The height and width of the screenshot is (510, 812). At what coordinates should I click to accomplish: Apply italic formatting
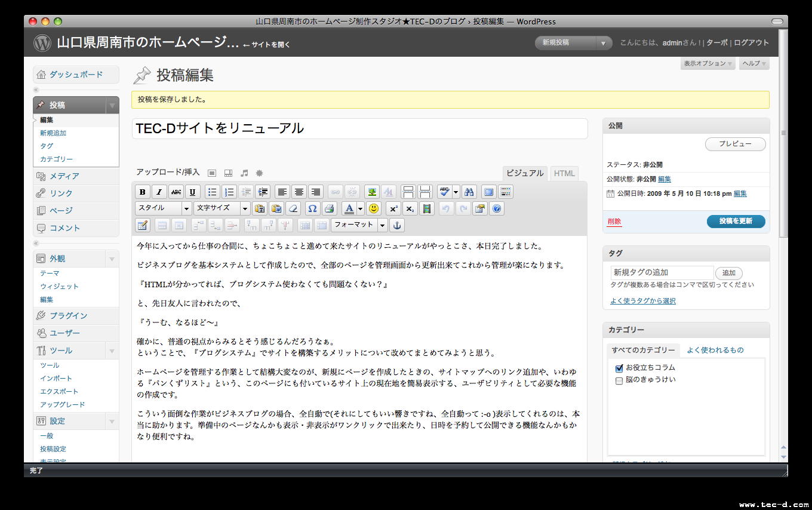click(x=159, y=192)
